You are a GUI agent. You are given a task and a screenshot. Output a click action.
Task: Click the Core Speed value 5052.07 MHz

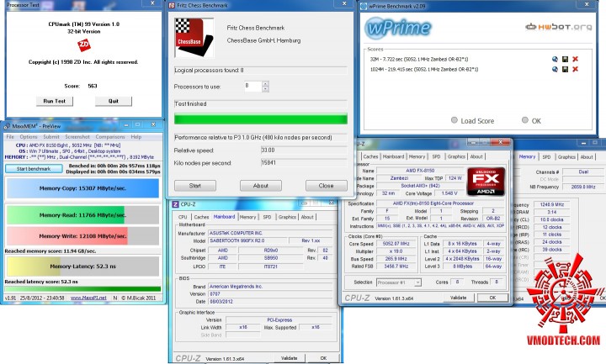[396, 244]
